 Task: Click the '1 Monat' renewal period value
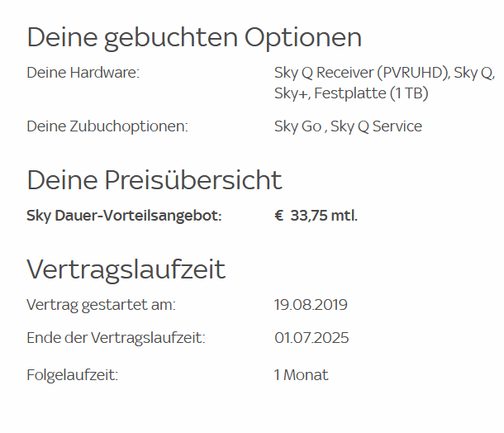(x=301, y=375)
